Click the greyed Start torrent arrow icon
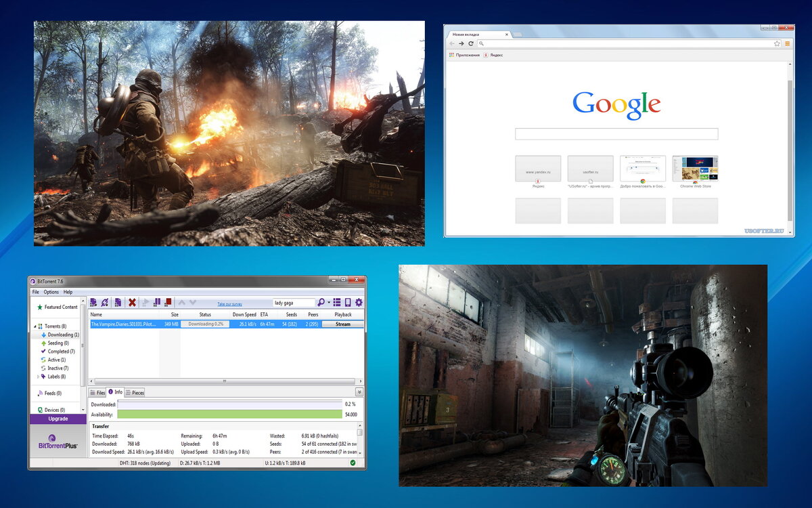This screenshot has width=812, height=508. [x=146, y=302]
